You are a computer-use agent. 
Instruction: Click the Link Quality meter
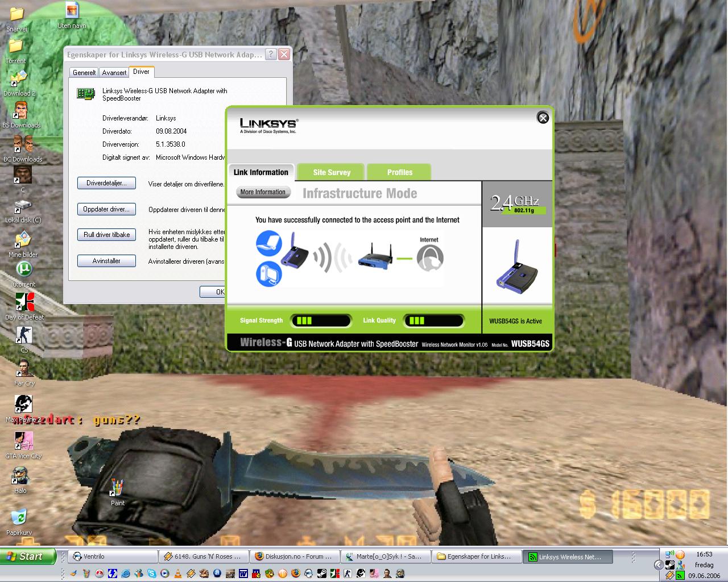(x=433, y=321)
